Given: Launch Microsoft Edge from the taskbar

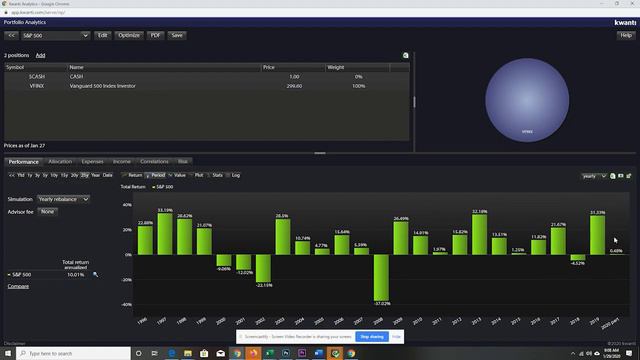Looking at the screenshot, I should pyautogui.click(x=171, y=353).
